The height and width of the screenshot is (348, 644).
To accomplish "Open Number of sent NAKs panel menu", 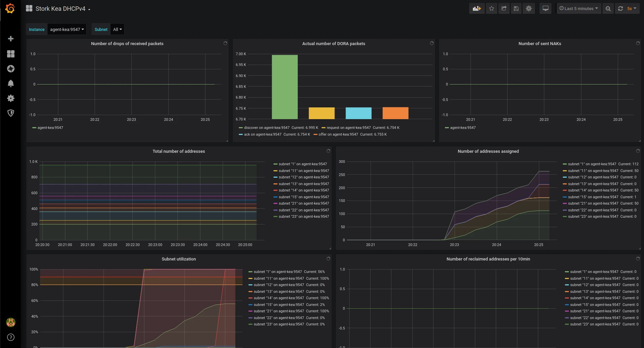I will (540, 44).
